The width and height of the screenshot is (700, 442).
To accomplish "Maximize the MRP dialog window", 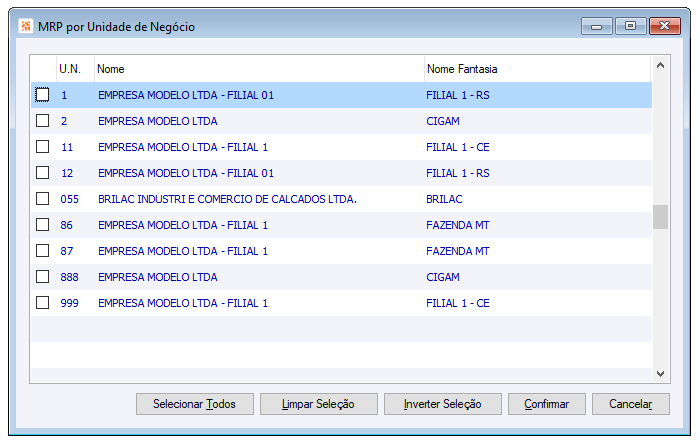I will point(630,26).
